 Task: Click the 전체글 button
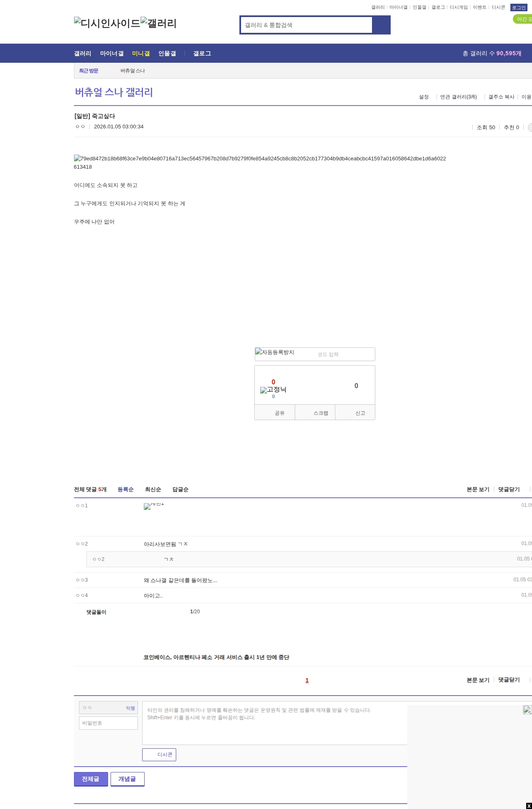click(x=91, y=779)
